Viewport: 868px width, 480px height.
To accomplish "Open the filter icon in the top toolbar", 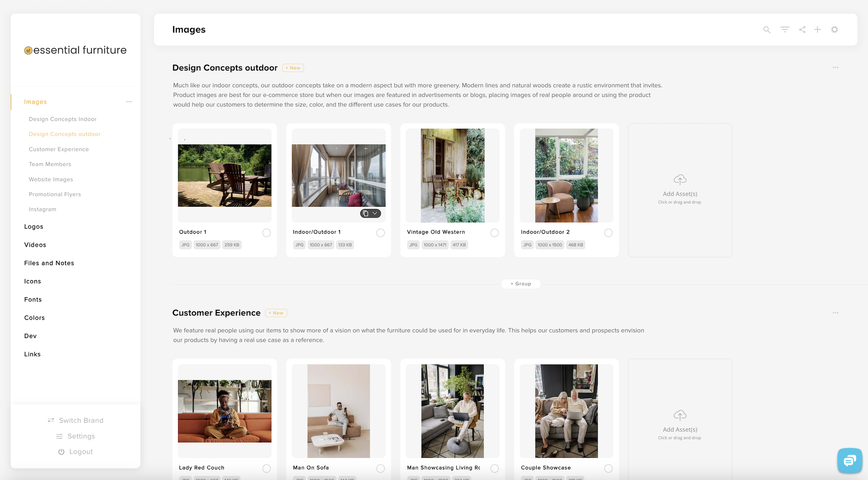I will click(x=785, y=29).
